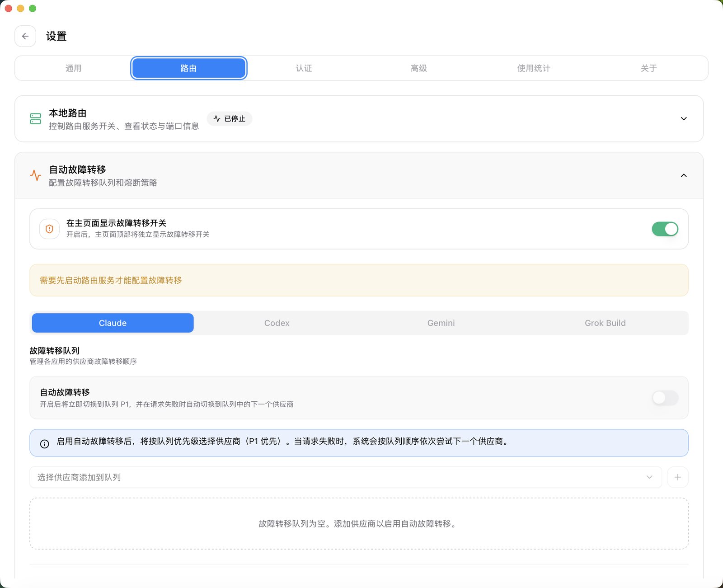723x588 pixels.
Task: Expand the 本地路由 section chevron
Action: point(684,119)
